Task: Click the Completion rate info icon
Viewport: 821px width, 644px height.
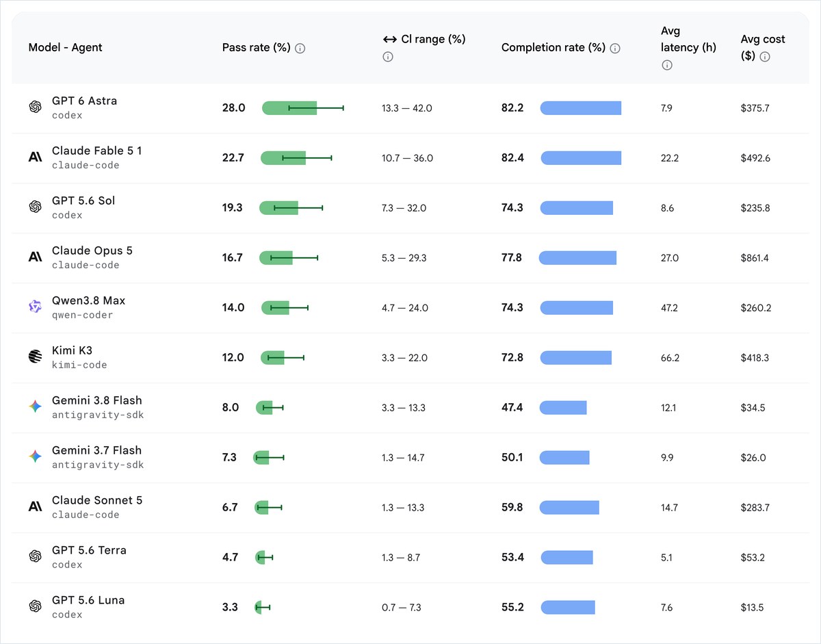Action: coord(615,48)
